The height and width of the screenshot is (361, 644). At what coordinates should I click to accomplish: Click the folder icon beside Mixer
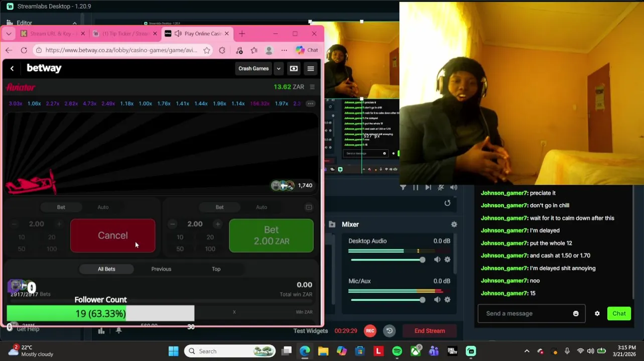coord(332,225)
